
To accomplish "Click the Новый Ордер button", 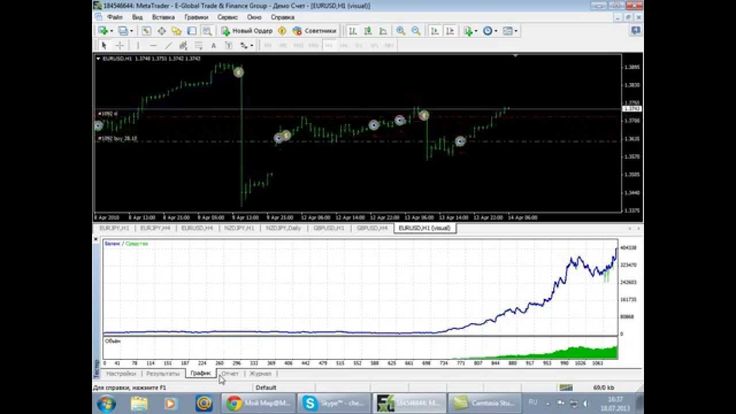I will (x=247, y=31).
